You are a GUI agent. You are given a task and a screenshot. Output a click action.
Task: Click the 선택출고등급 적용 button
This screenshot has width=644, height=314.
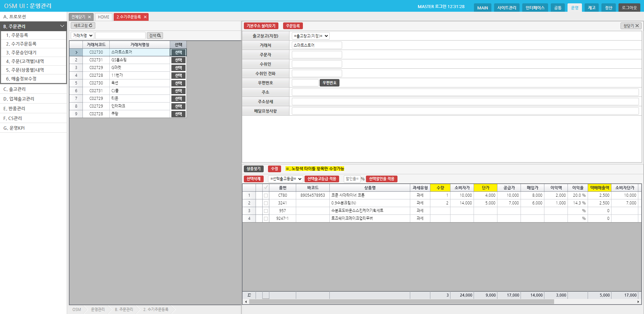coord(322,179)
